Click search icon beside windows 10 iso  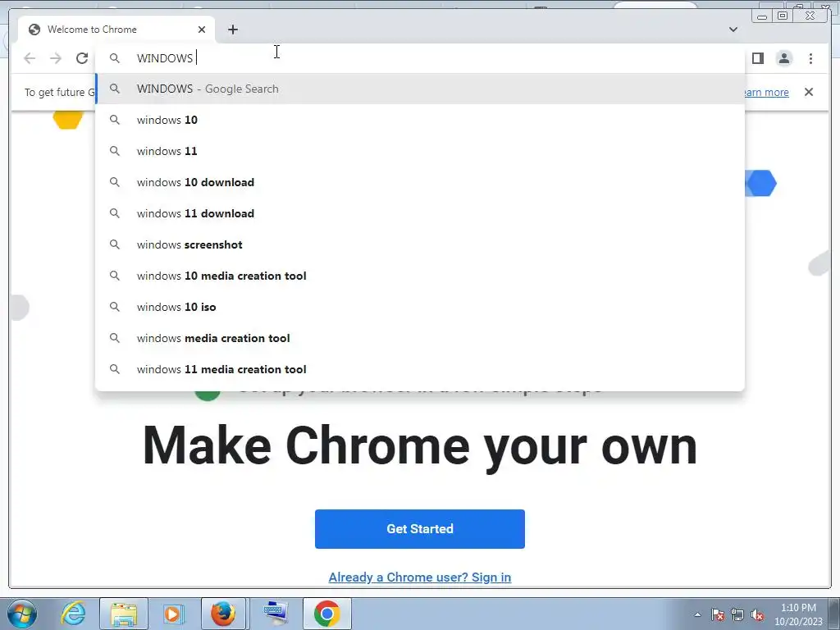(x=115, y=307)
